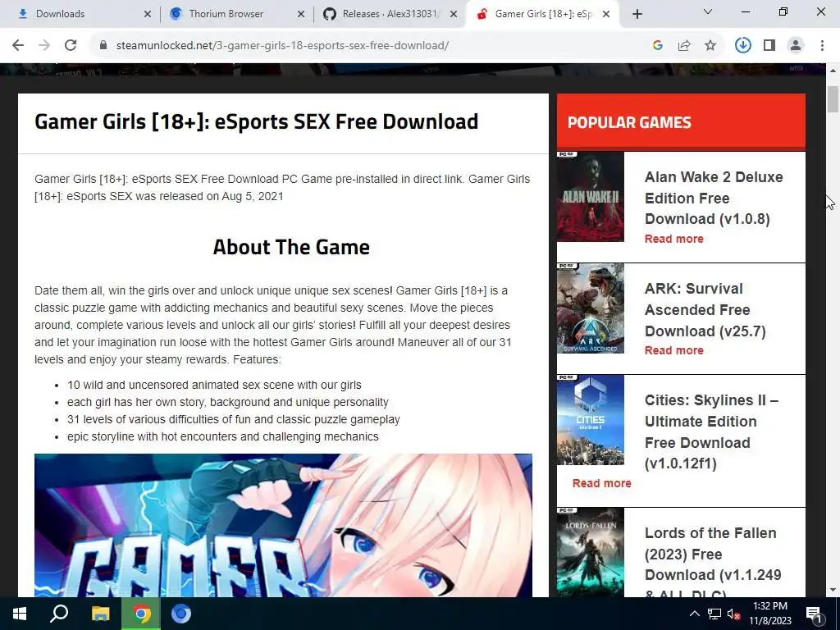Open Alan Wake 2 cover thumbnail
The width and height of the screenshot is (840, 630).
tap(591, 197)
